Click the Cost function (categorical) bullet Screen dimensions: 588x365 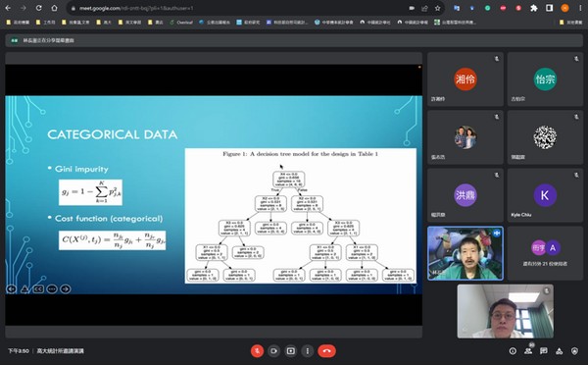[109, 219]
